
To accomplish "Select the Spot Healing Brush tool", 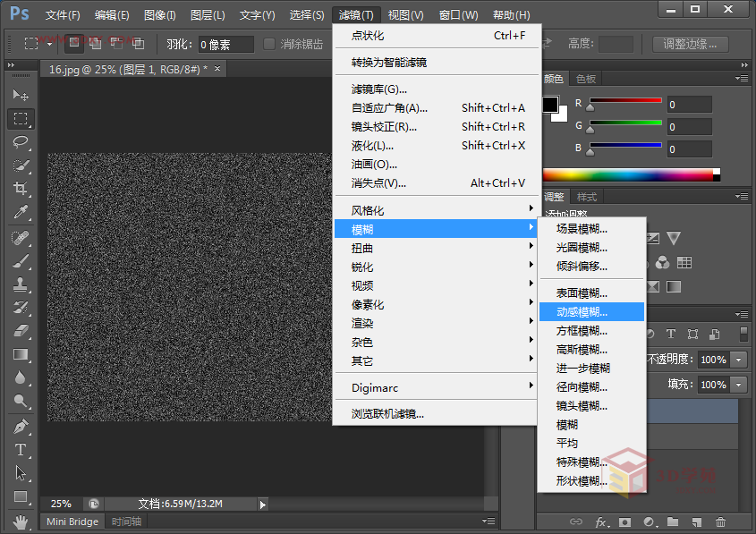I will tap(21, 238).
